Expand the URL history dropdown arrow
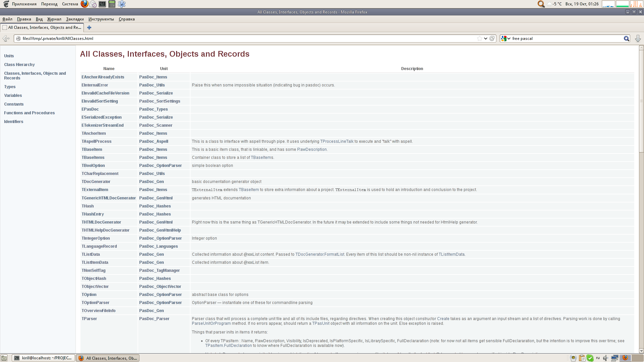Screen dimensions: 644x362 click(x=485, y=39)
